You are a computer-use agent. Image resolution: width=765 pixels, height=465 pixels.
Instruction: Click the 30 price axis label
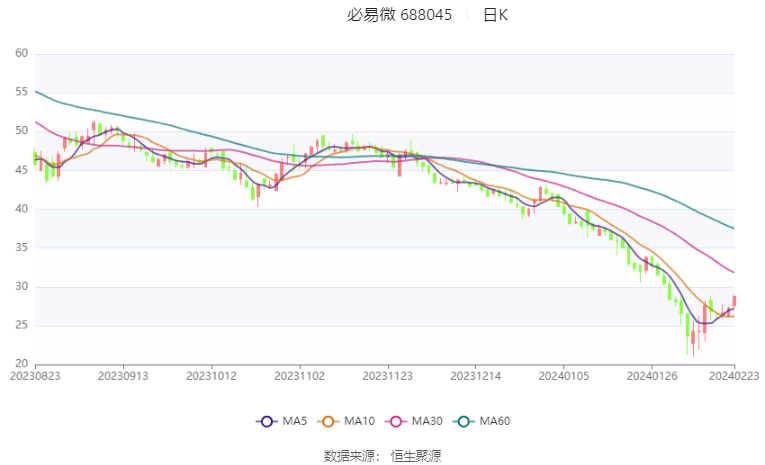click(x=21, y=286)
